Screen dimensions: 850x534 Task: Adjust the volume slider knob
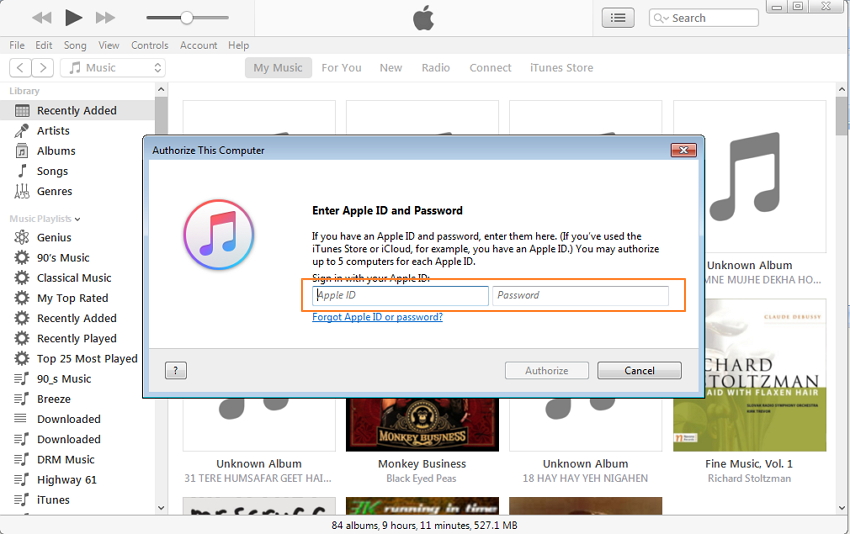186,18
